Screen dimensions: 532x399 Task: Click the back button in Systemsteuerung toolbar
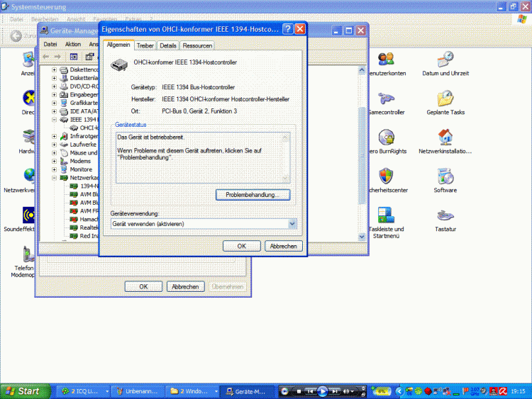16,36
